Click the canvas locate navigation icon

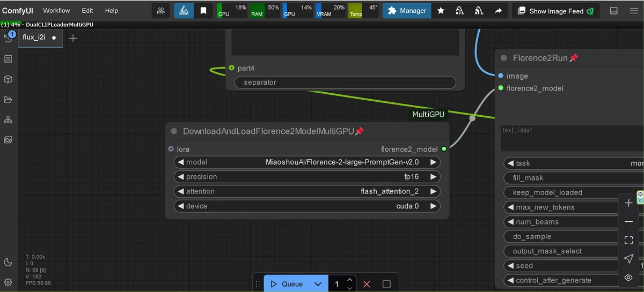[628, 259]
